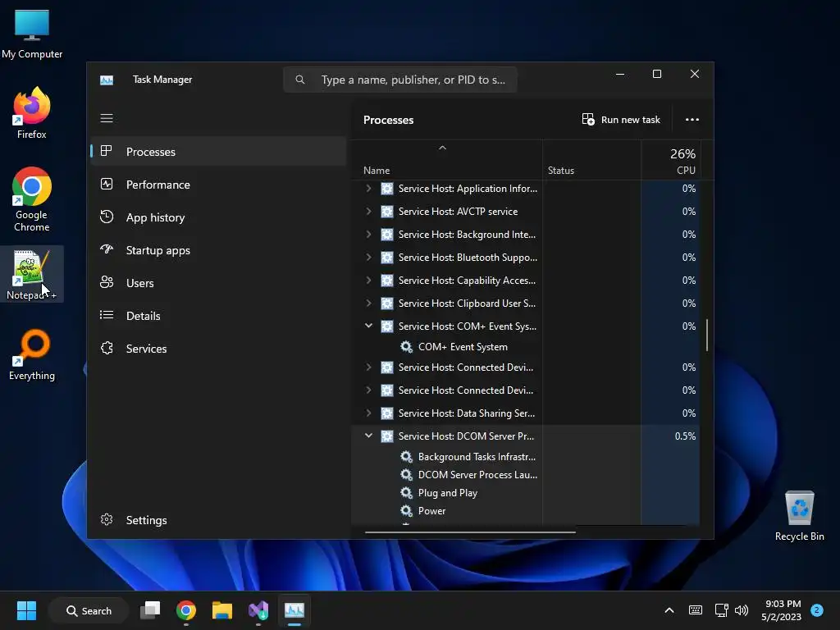Show hidden icons in system tray
Image resolution: width=840 pixels, height=630 pixels.
(x=669, y=610)
